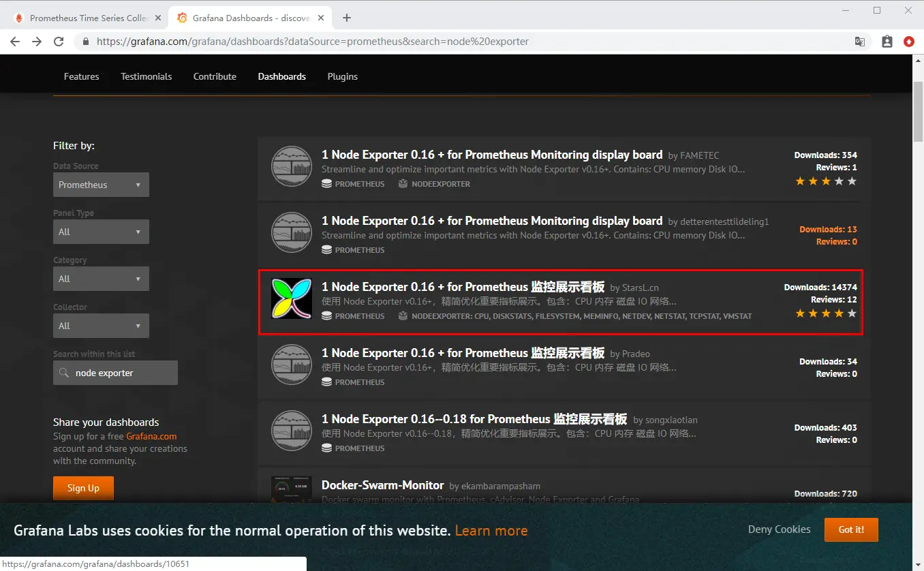Screen dimensions: 924x571
Task: Click the browser address bar URL
Action: click(x=313, y=42)
